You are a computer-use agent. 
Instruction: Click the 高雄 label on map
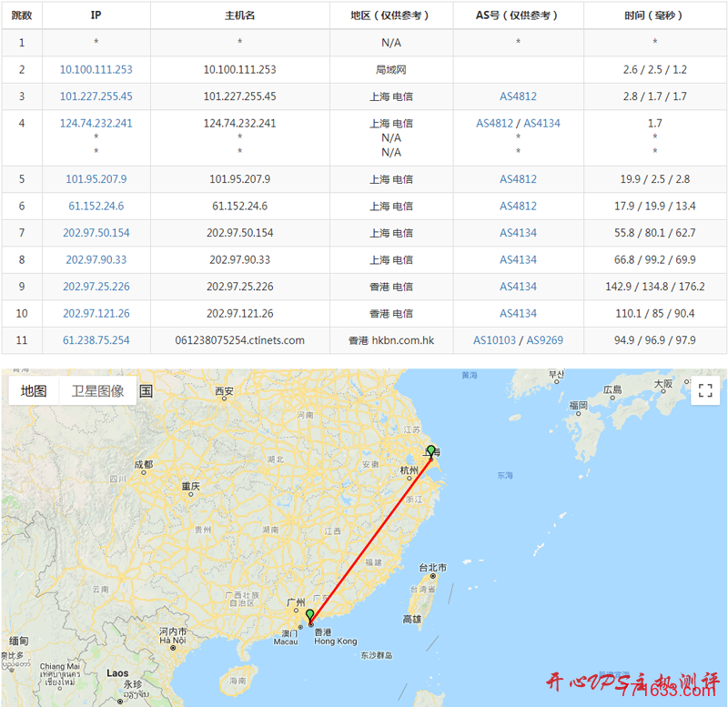(412, 619)
